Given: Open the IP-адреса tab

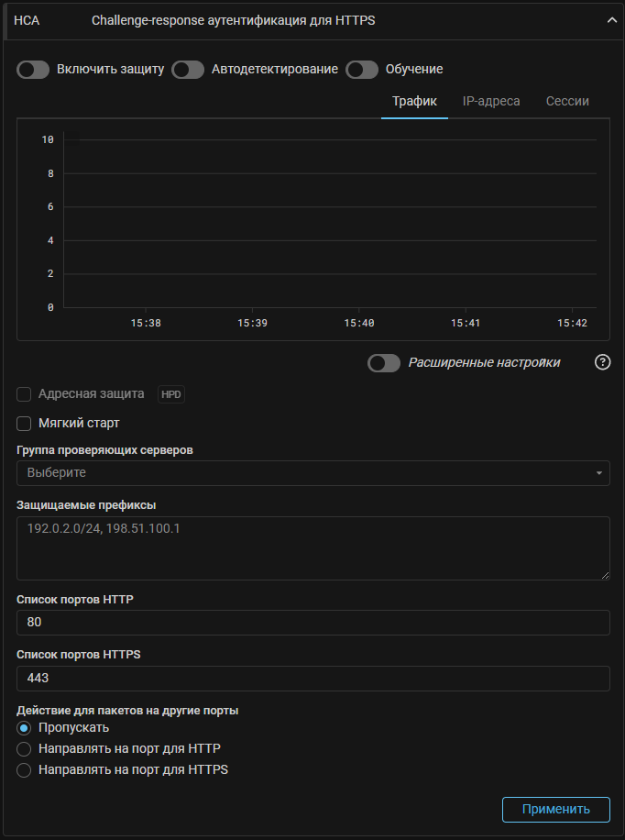Looking at the screenshot, I should [491, 101].
